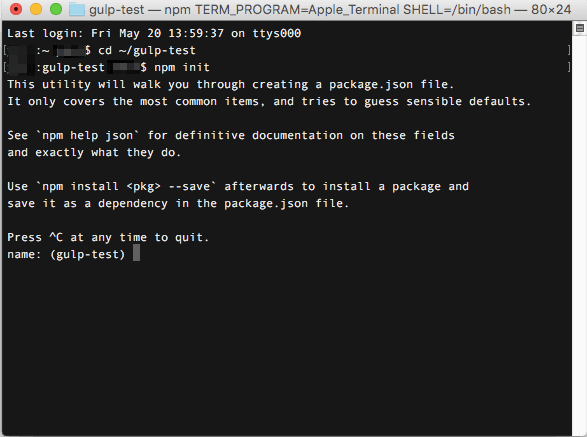Image resolution: width=587 pixels, height=437 pixels.
Task: Click the "cd ~/gulp-test" command text
Action: click(147, 50)
